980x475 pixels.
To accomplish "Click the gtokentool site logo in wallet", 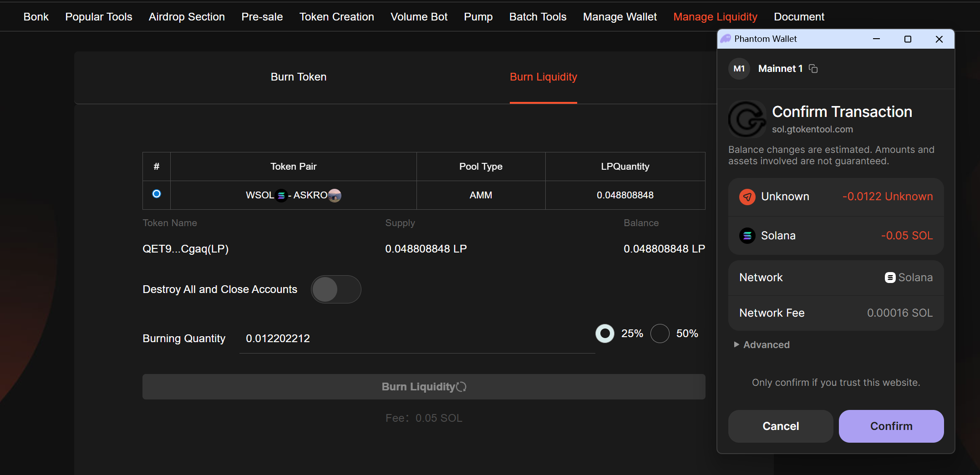I will pyautogui.click(x=747, y=119).
